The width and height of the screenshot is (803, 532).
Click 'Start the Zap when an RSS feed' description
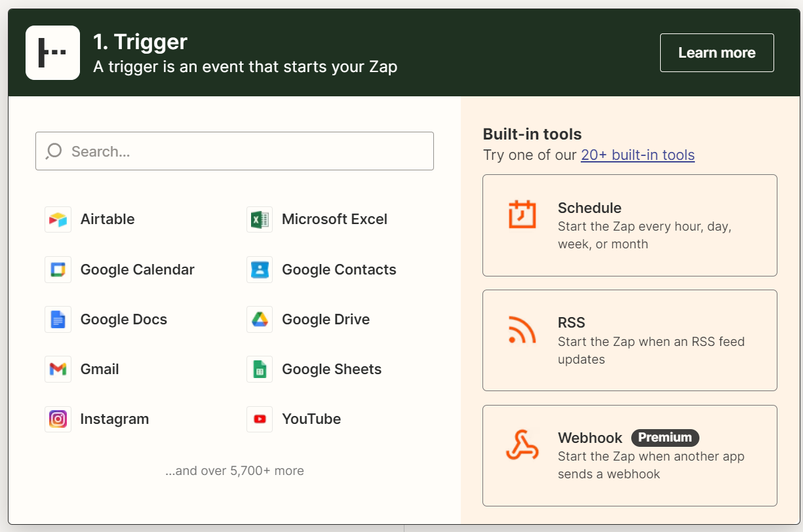coord(652,351)
